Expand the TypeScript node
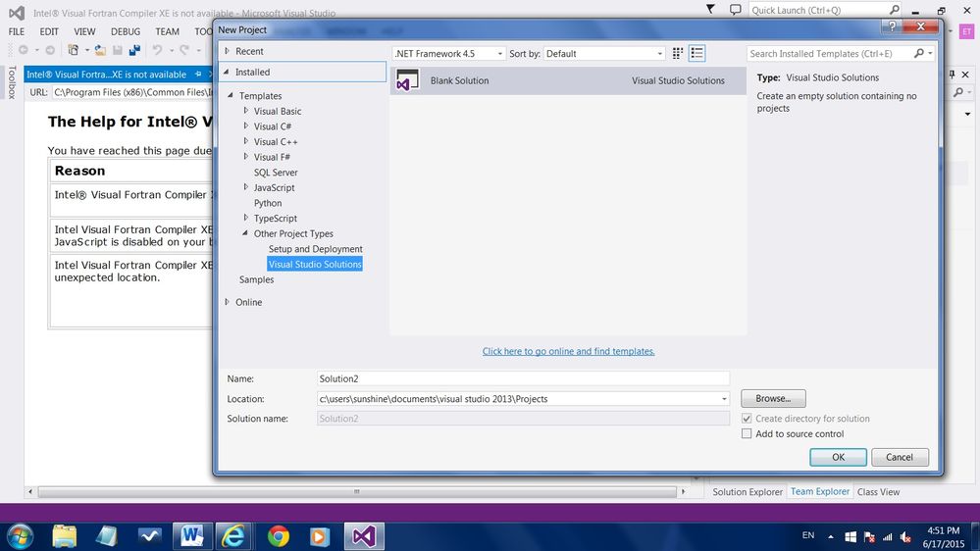Image resolution: width=980 pixels, height=551 pixels. click(245, 218)
